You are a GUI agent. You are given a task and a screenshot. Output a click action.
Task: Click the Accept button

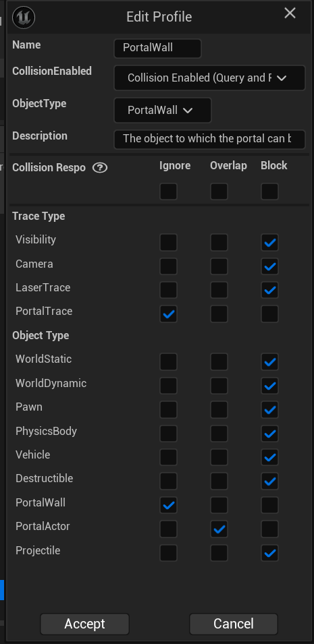point(85,624)
